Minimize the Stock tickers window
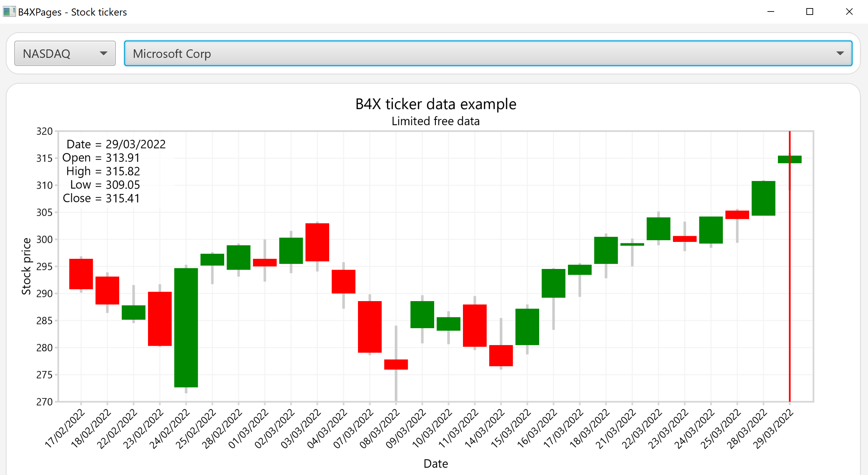Screen dimensions: 868x475 point(770,12)
